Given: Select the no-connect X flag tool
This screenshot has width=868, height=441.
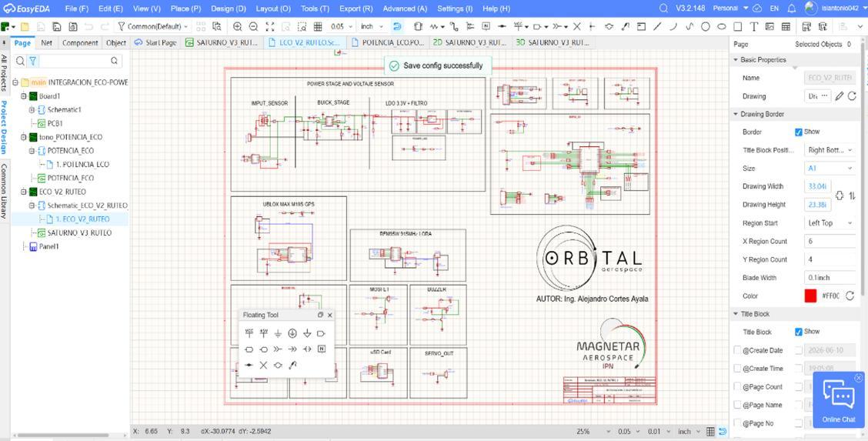Looking at the screenshot, I should click(x=577, y=27).
